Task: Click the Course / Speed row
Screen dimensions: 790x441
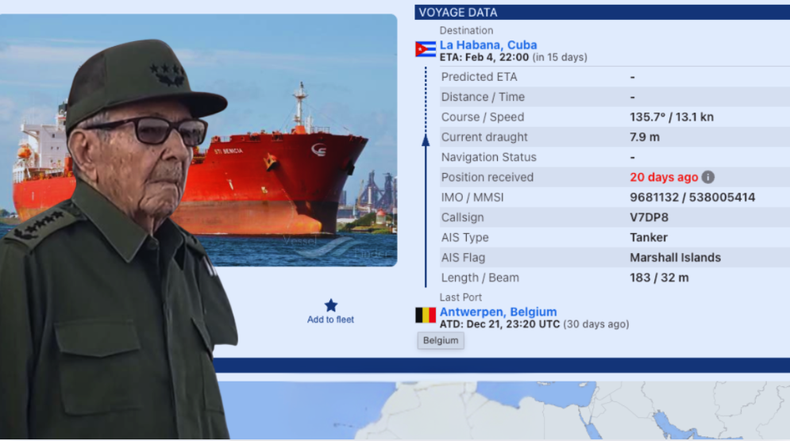Action: 614,117
